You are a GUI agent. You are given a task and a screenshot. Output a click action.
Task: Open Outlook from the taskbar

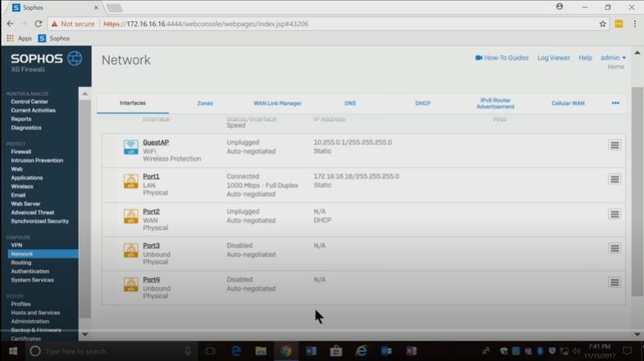(x=386, y=351)
